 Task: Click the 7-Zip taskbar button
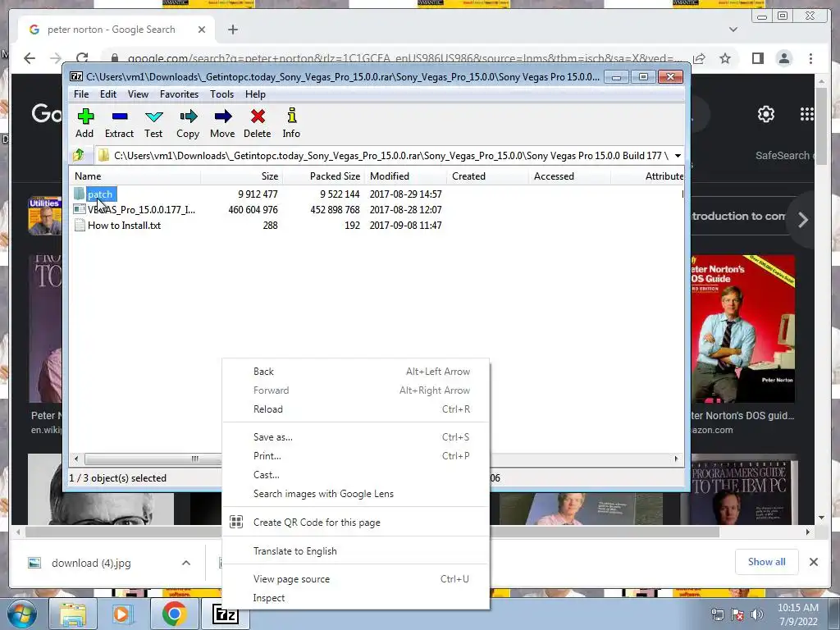tap(226, 614)
